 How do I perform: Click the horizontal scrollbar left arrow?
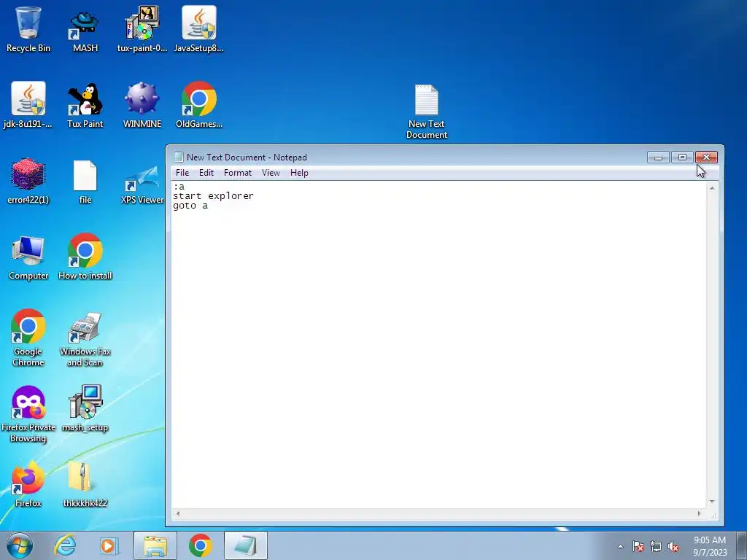178,513
